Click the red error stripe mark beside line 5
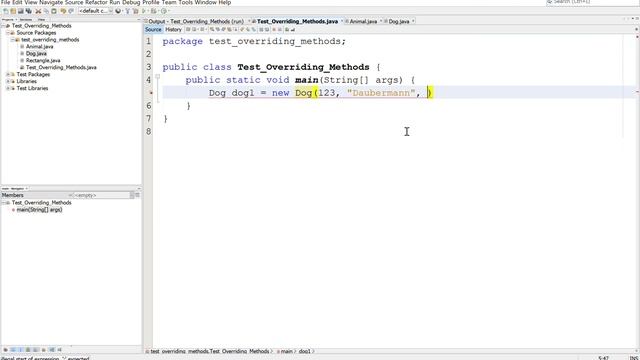 pos(637,92)
